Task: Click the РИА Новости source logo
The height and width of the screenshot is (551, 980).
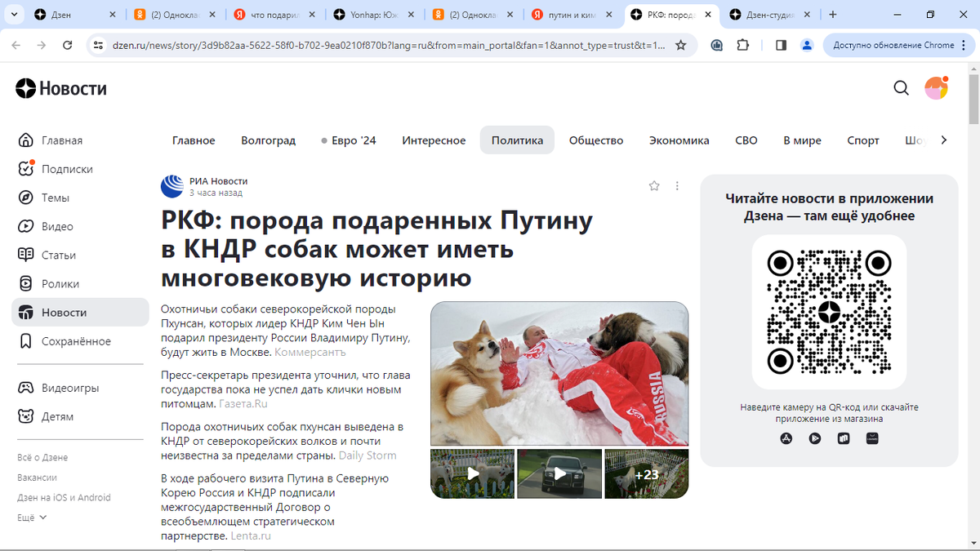Action: [x=172, y=186]
